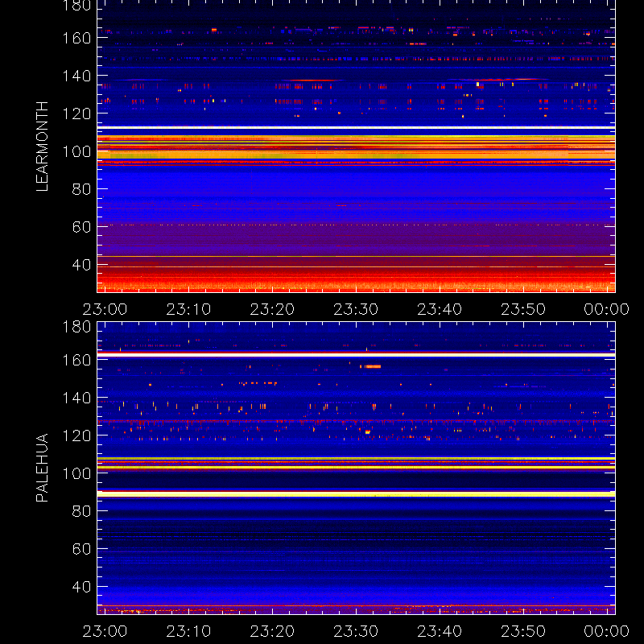Image resolution: width=644 pixels, height=644 pixels.
Task: Select the 120 tick label on LEARMONTH plot
Action: [x=76, y=114]
